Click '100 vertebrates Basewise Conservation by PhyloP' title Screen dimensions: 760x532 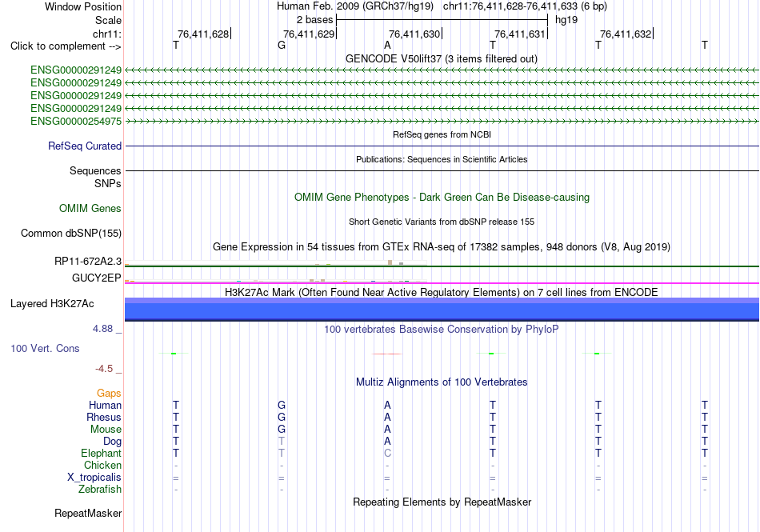click(442, 330)
